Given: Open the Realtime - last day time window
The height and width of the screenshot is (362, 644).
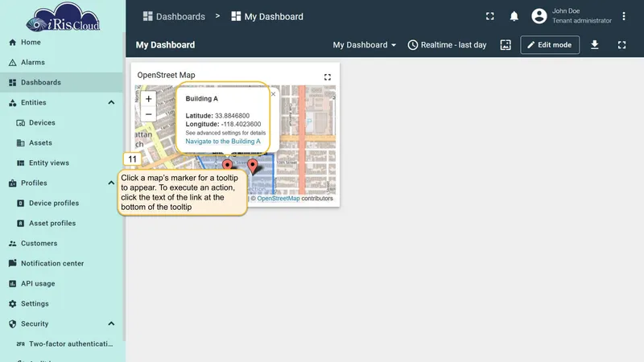Looking at the screenshot, I should (x=448, y=45).
